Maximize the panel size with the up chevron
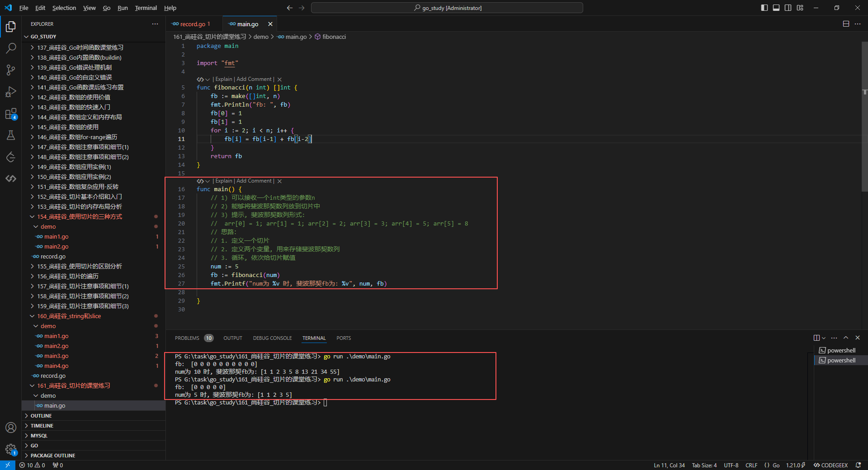The width and height of the screenshot is (868, 470). [x=846, y=338]
